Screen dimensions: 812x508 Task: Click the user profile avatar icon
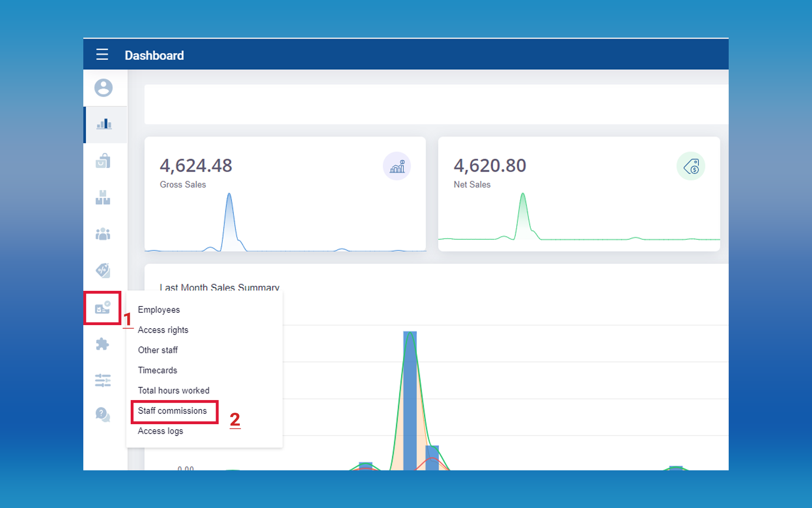103,88
